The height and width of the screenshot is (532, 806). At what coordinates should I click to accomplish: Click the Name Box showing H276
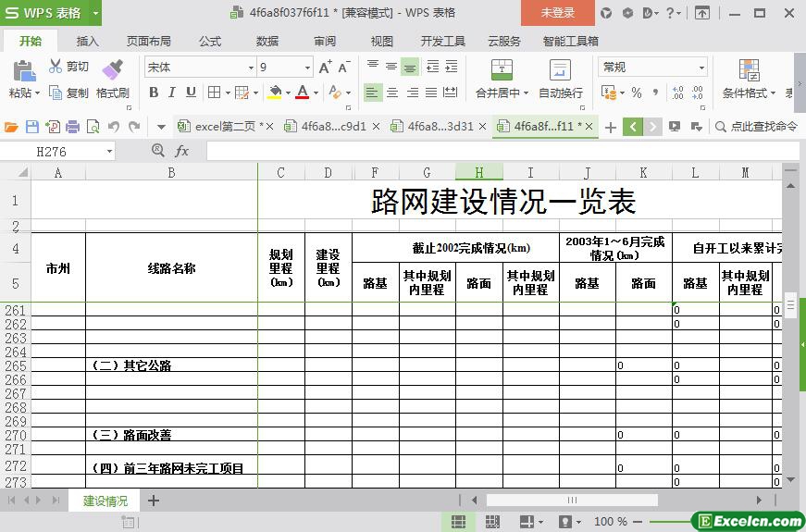63,151
